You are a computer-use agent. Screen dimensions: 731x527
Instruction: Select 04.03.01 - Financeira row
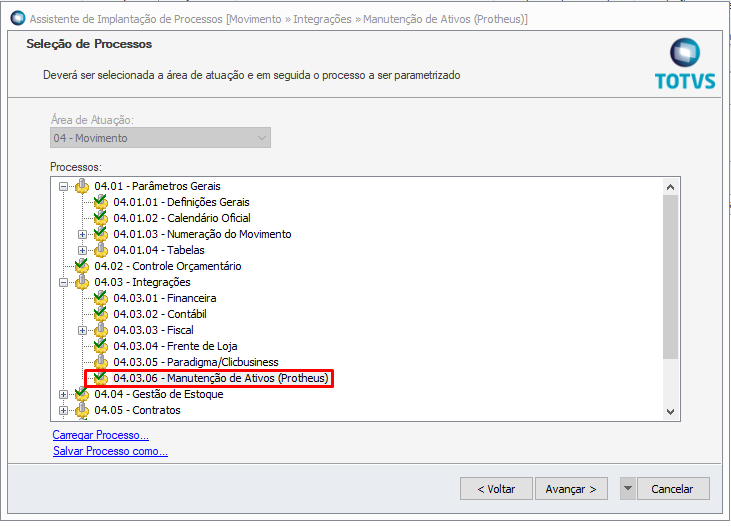tap(165, 298)
